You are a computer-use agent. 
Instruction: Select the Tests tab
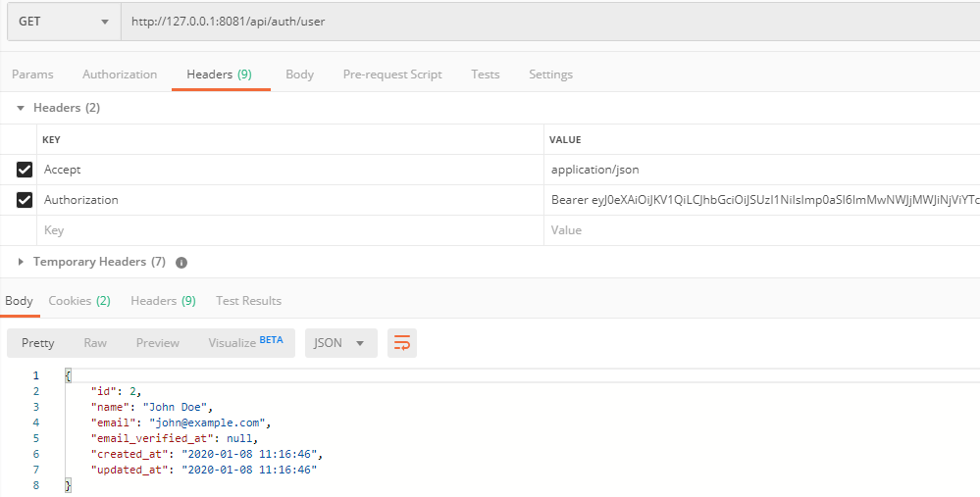coord(485,75)
